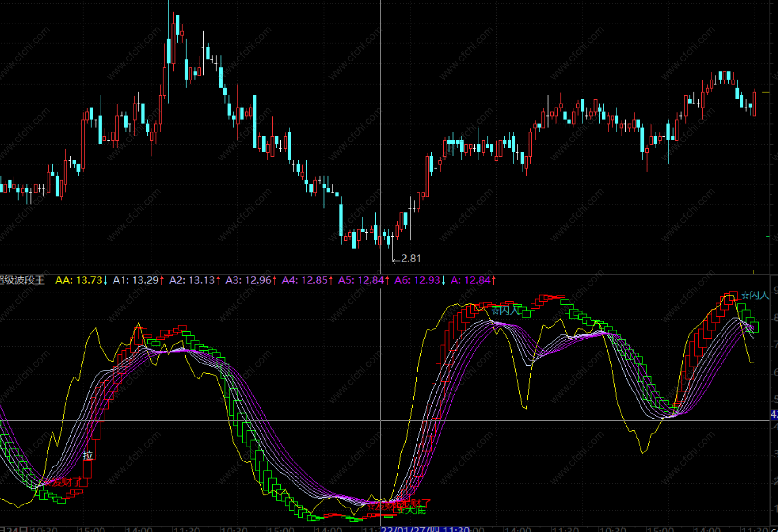
Task: Click the green ☆大底 bottom signal
Action: [412, 511]
